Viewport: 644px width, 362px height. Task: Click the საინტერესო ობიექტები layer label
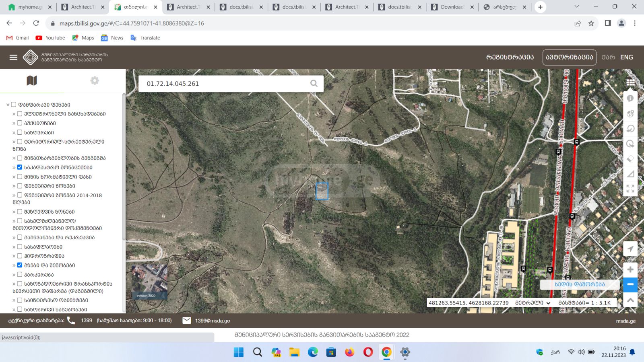tap(56, 300)
